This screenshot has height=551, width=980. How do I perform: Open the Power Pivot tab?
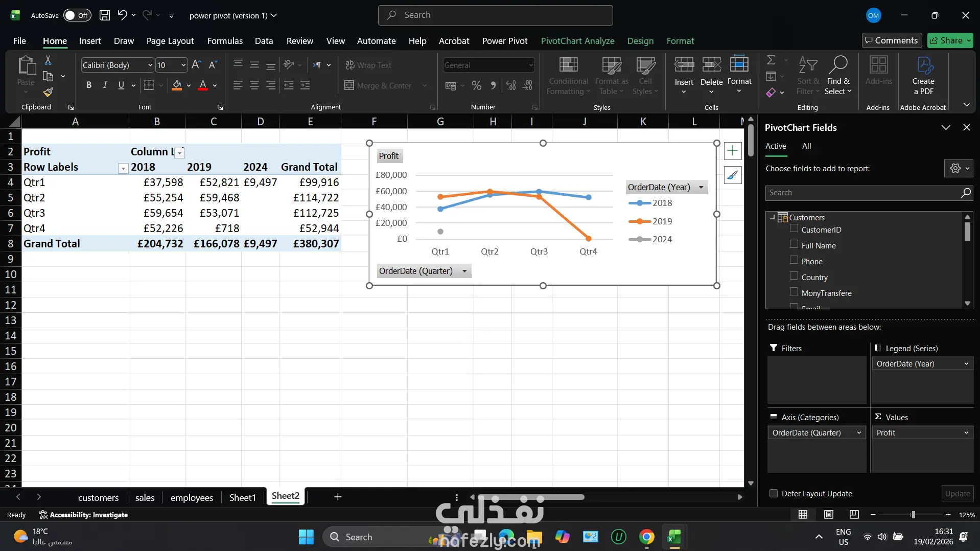505,41
